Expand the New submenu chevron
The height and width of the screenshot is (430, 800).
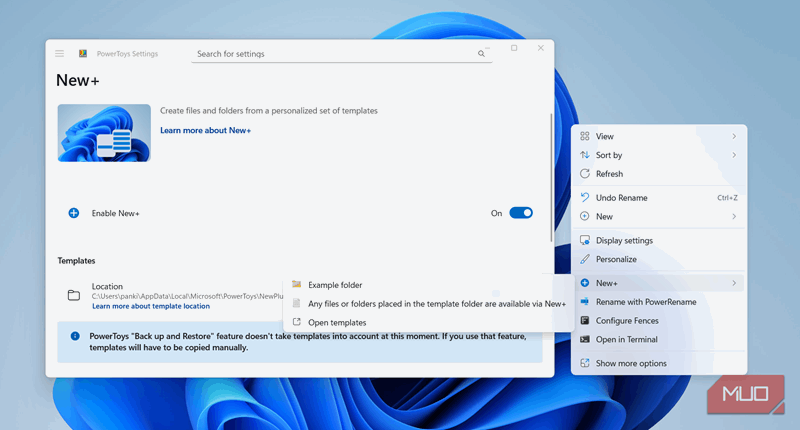[734, 217]
